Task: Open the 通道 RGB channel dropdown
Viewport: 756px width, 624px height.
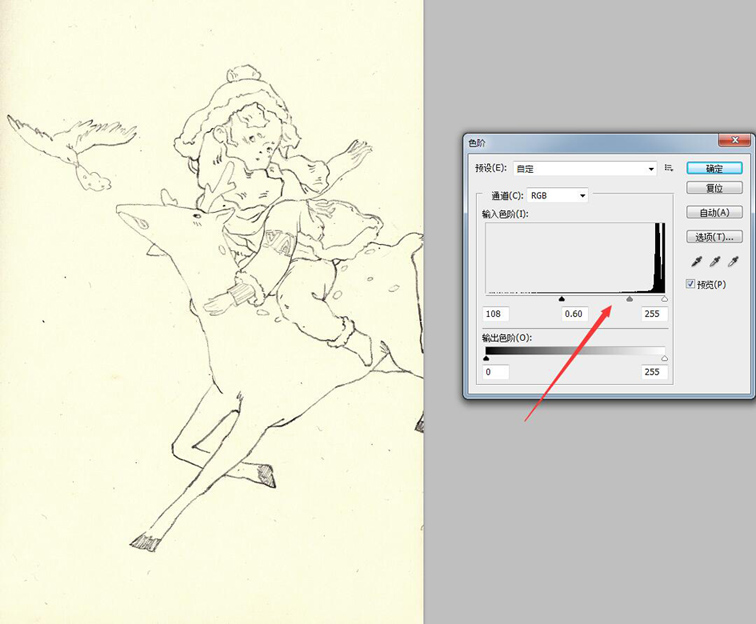Action: [557, 195]
